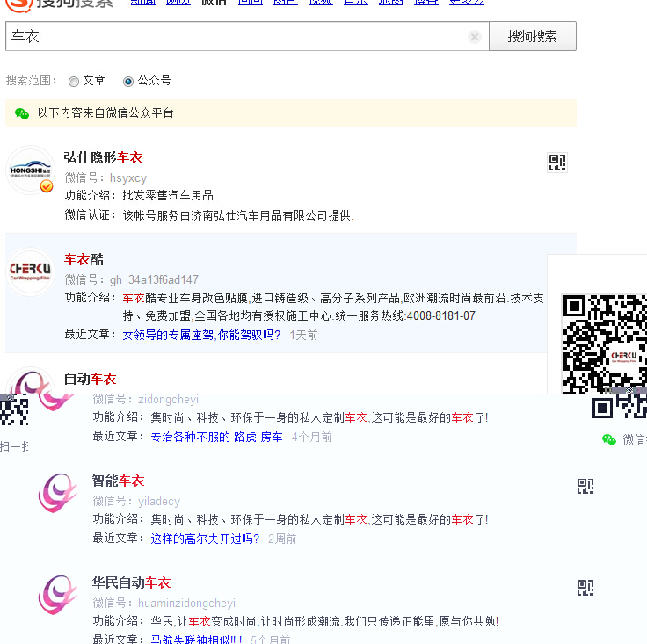Click hotline text 4008-8181-07 in 车衣酷 description

pyautogui.click(x=441, y=315)
